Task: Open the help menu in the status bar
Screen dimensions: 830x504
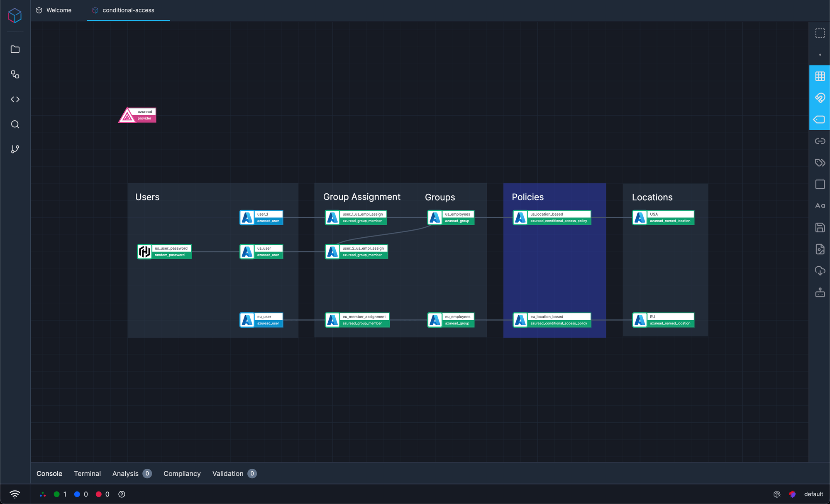Action: (122, 494)
